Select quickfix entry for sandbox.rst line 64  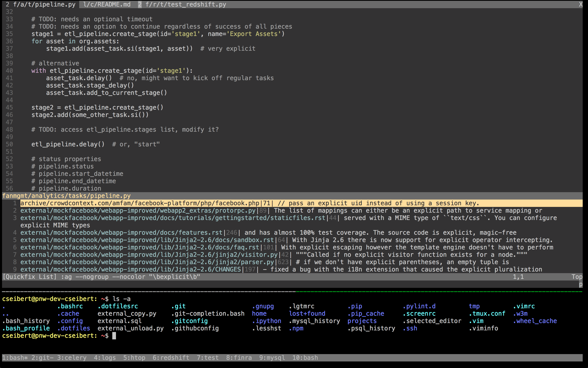[292, 240]
